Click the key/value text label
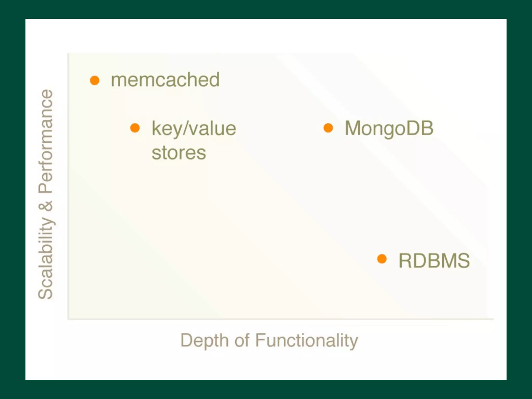 pos(194,129)
